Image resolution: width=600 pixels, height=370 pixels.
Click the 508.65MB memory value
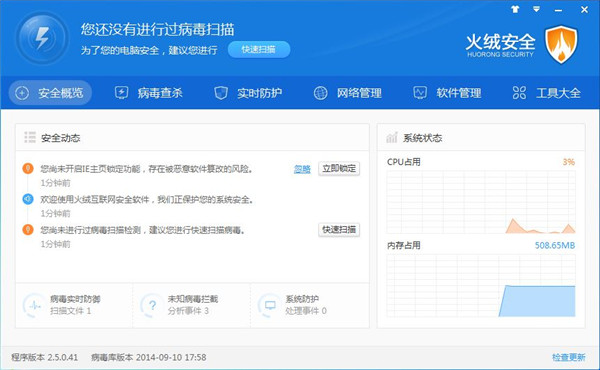[x=555, y=245]
